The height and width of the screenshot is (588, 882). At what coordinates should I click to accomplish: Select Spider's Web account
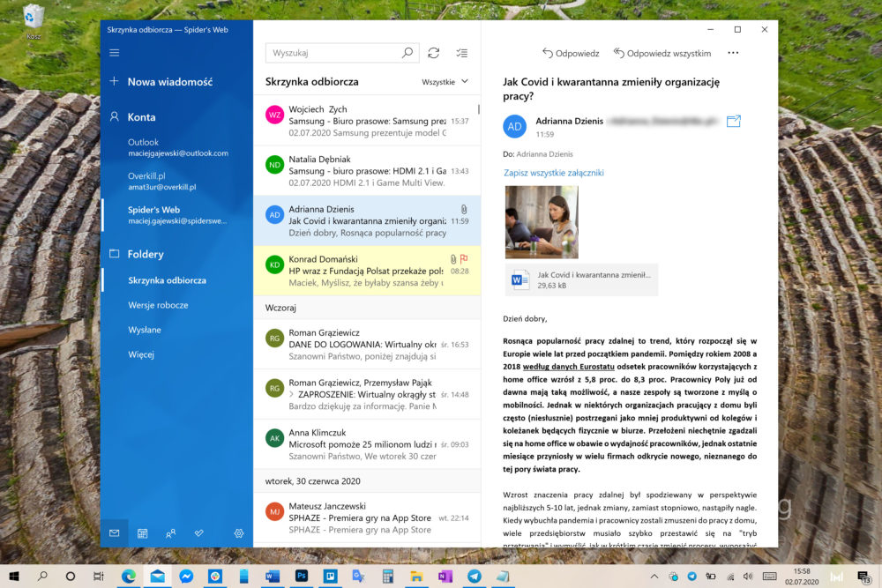click(x=177, y=215)
